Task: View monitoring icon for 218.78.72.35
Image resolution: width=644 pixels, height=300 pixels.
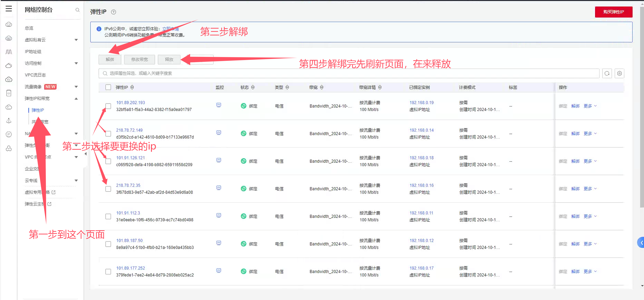Action: [219, 188]
